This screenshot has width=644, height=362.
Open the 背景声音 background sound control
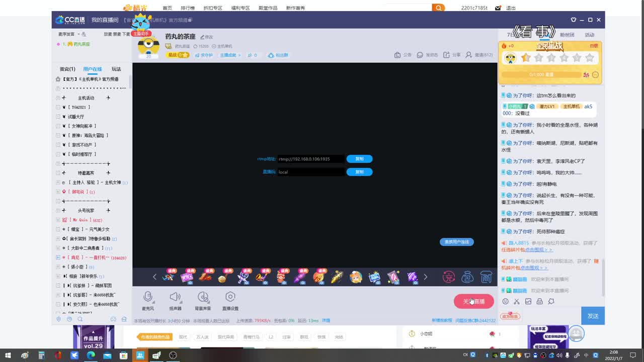click(x=203, y=301)
